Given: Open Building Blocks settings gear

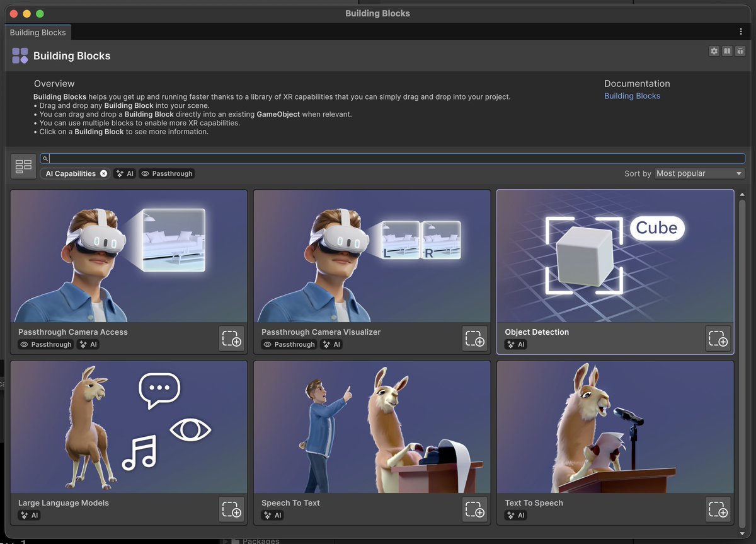Looking at the screenshot, I should 714,51.
